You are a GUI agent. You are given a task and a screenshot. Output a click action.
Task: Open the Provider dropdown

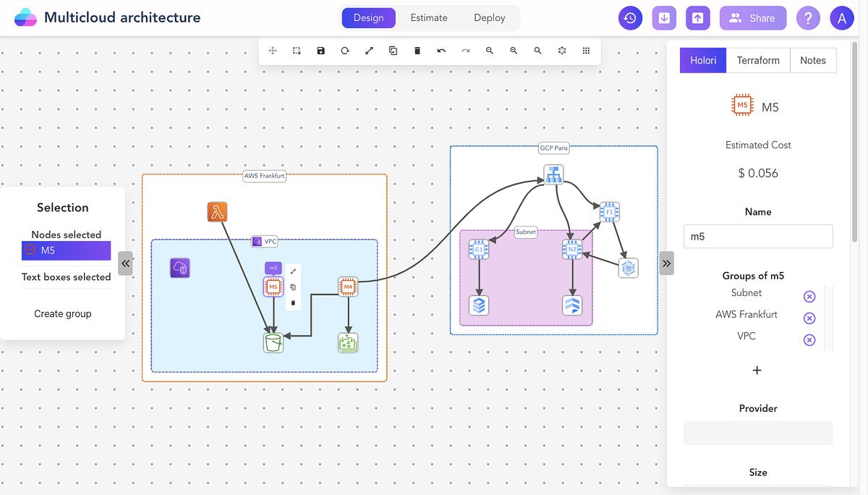click(x=757, y=432)
